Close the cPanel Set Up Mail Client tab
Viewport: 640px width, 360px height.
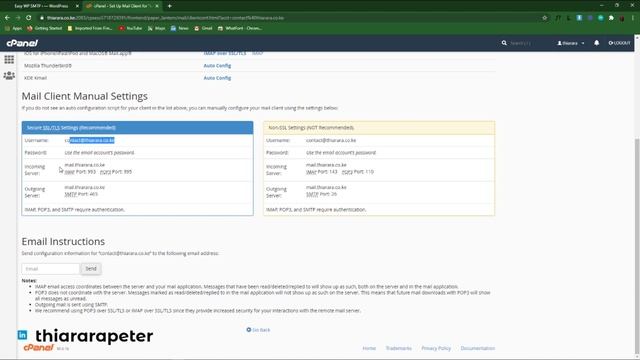pyautogui.click(x=157, y=6)
